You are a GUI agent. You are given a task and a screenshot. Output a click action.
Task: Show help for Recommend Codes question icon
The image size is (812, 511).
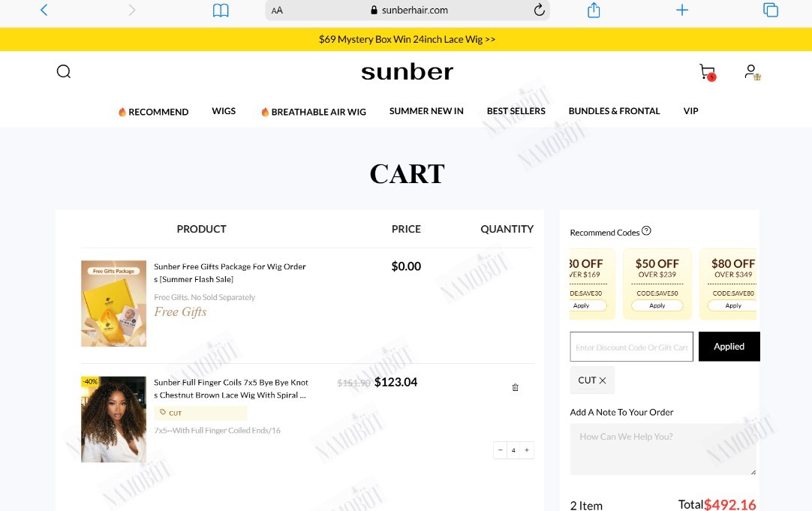click(646, 231)
